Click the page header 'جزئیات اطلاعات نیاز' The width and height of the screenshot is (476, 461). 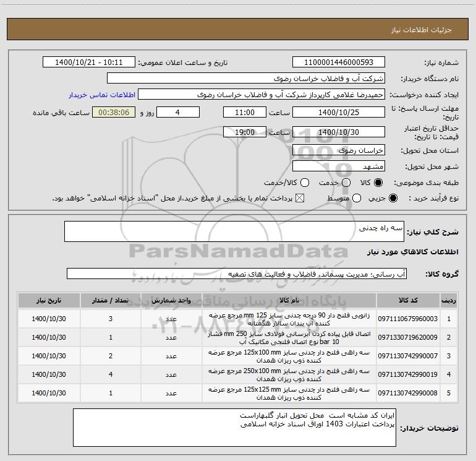coord(421,30)
